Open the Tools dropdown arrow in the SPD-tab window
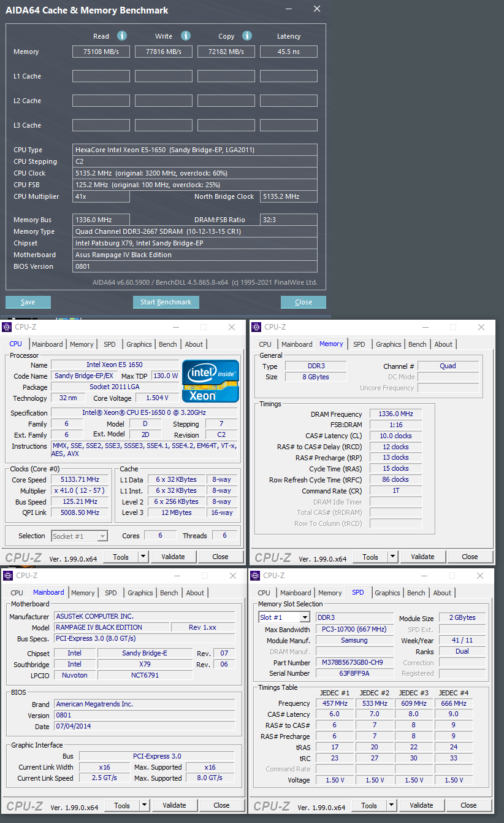The image size is (504, 823). pyautogui.click(x=391, y=805)
